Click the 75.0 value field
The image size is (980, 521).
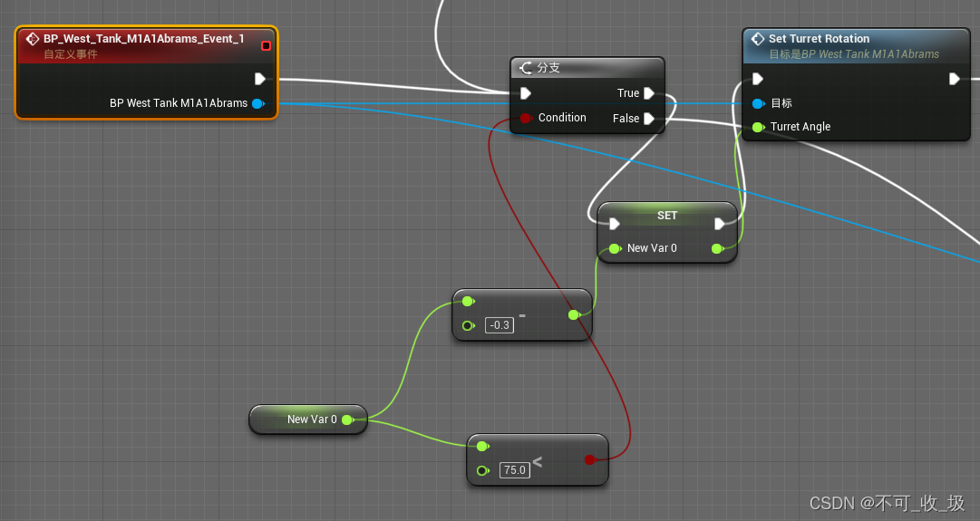[514, 470]
